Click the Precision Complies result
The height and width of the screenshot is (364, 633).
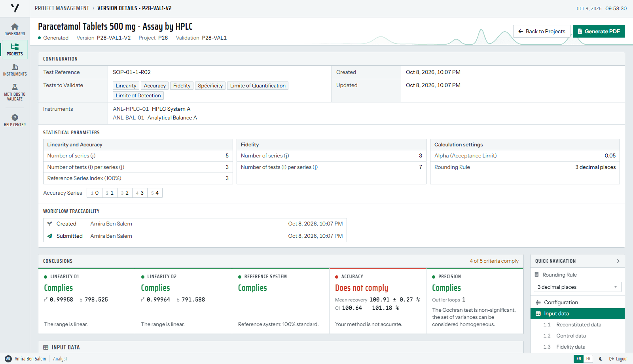(446, 288)
